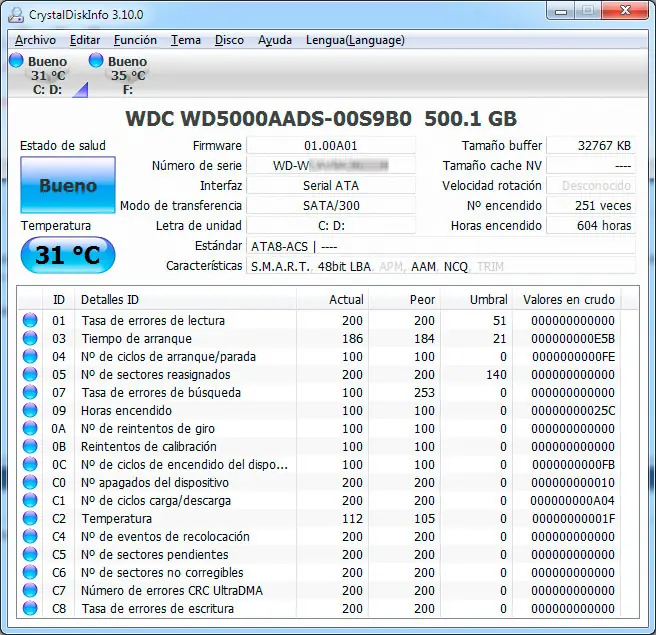Click status orb for Nº de sectores reasignados
This screenshot has height=635, width=656.
tap(30, 374)
